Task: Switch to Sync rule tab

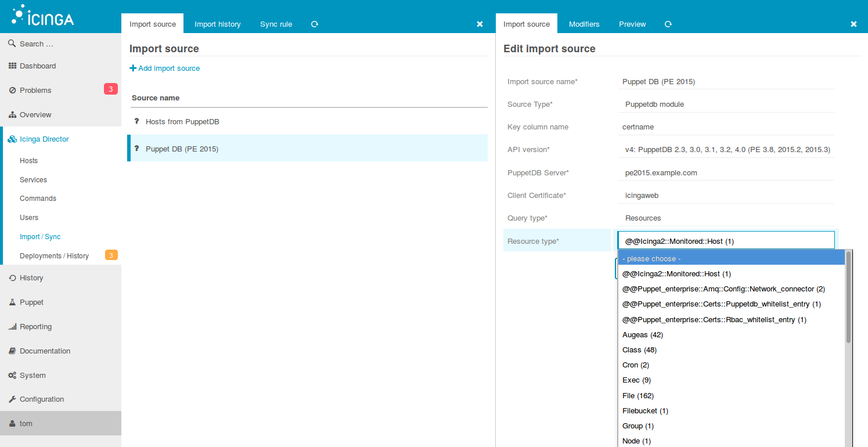Action: click(x=276, y=24)
